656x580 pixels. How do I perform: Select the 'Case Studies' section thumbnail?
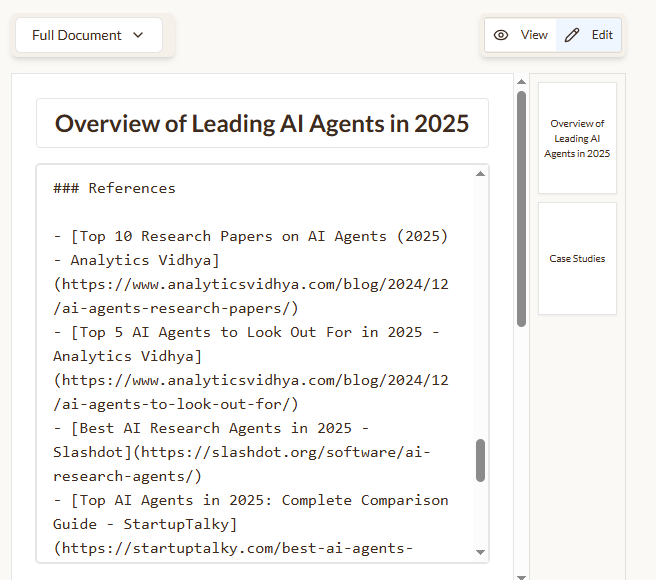577,259
